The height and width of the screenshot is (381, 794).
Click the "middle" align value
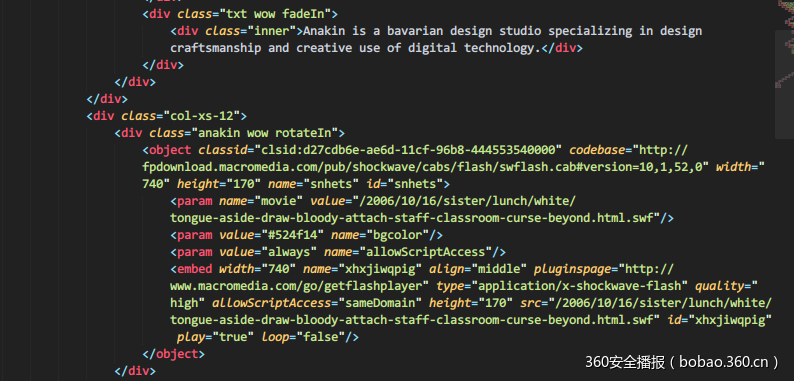[x=499, y=269]
